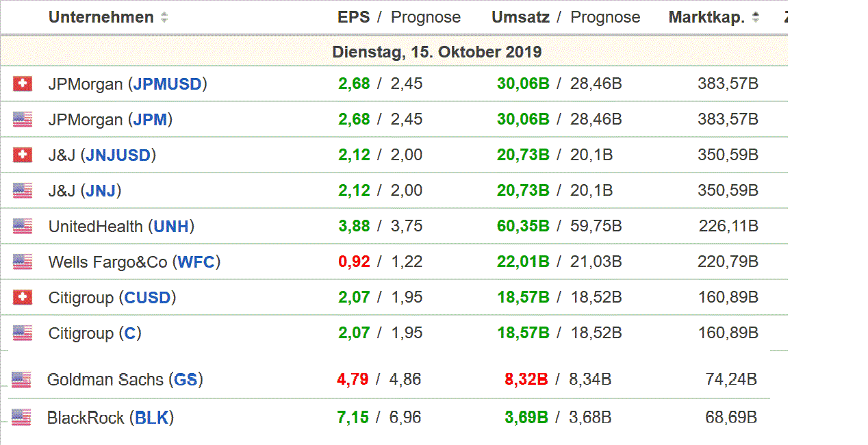Open the JNJ ticker link
Image resolution: width=868 pixels, height=445 pixels.
pyautogui.click(x=101, y=191)
